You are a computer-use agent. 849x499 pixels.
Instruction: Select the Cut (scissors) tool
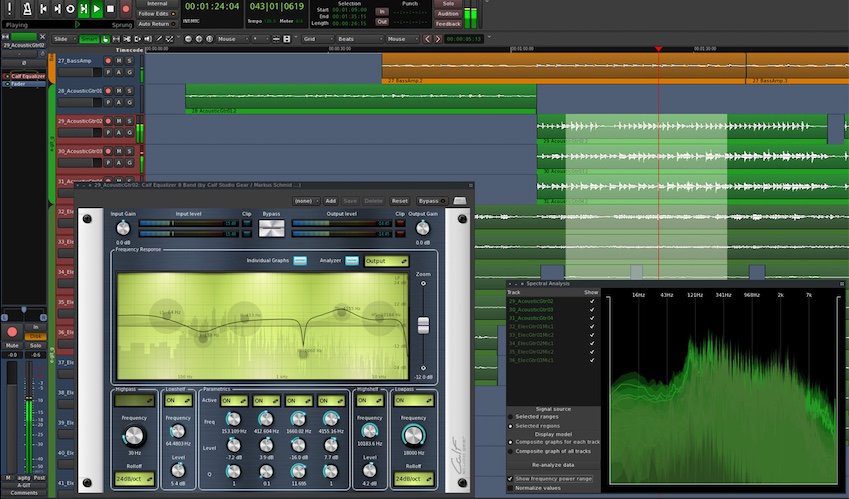click(x=127, y=39)
